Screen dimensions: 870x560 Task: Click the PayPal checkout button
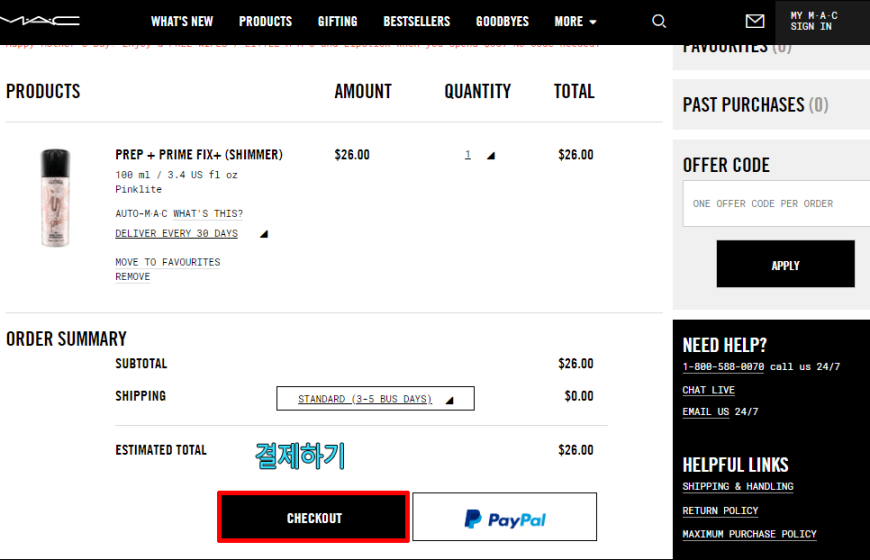click(504, 517)
